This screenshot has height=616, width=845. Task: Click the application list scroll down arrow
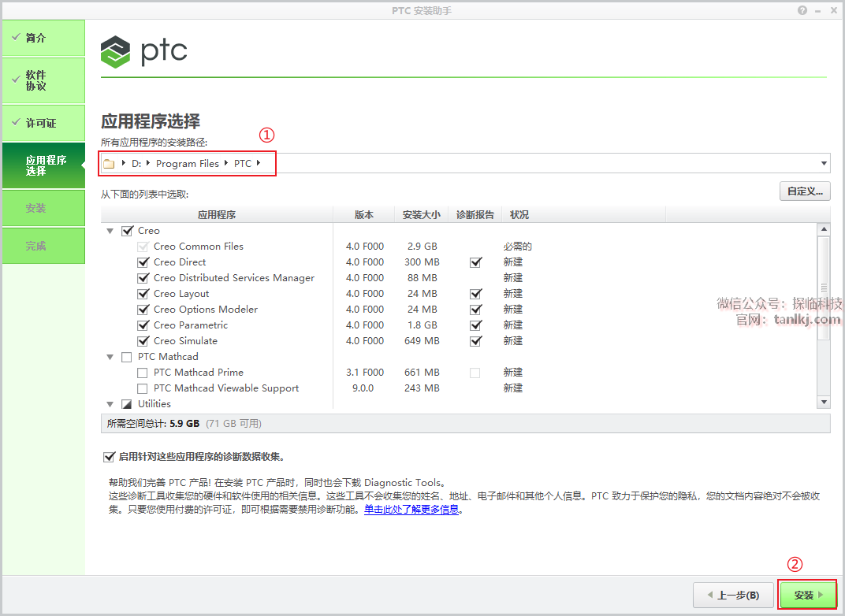[x=824, y=402]
